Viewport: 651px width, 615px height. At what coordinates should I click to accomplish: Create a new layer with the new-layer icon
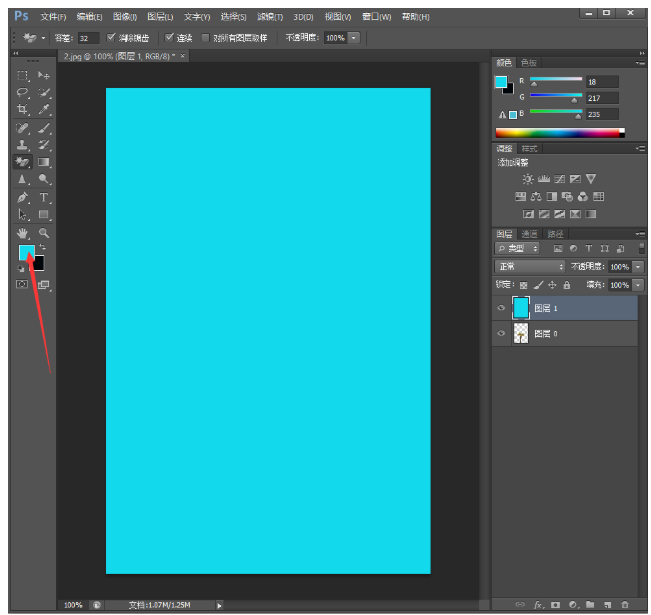607,605
